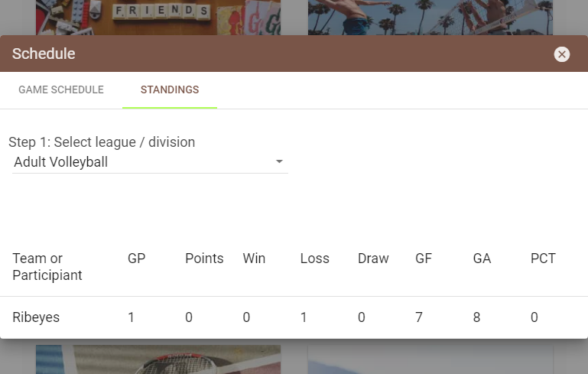Screen dimensions: 588x374
Task: Click the Friends letter tiles image
Action: tap(158, 17)
